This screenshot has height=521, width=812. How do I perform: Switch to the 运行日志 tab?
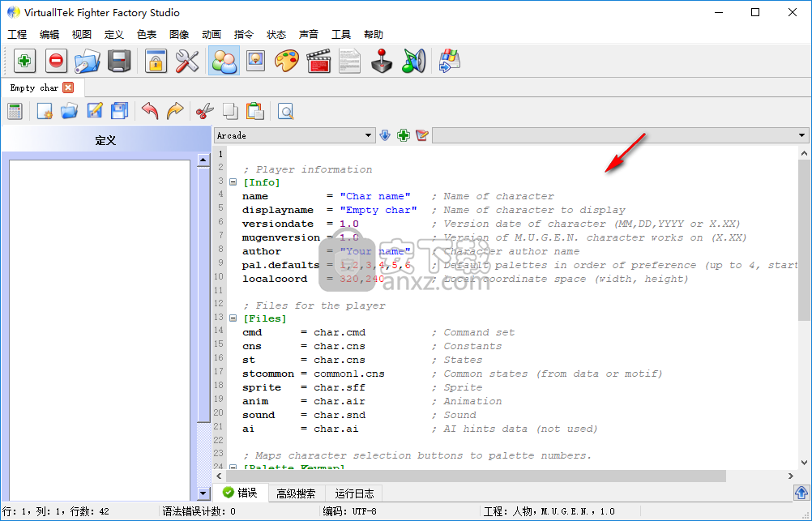[x=354, y=493]
